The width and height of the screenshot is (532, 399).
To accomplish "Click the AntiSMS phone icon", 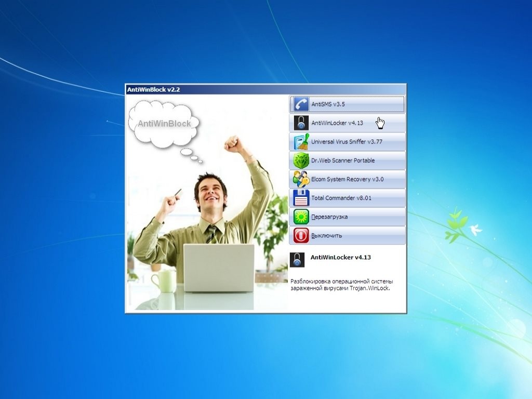I will click(x=301, y=104).
